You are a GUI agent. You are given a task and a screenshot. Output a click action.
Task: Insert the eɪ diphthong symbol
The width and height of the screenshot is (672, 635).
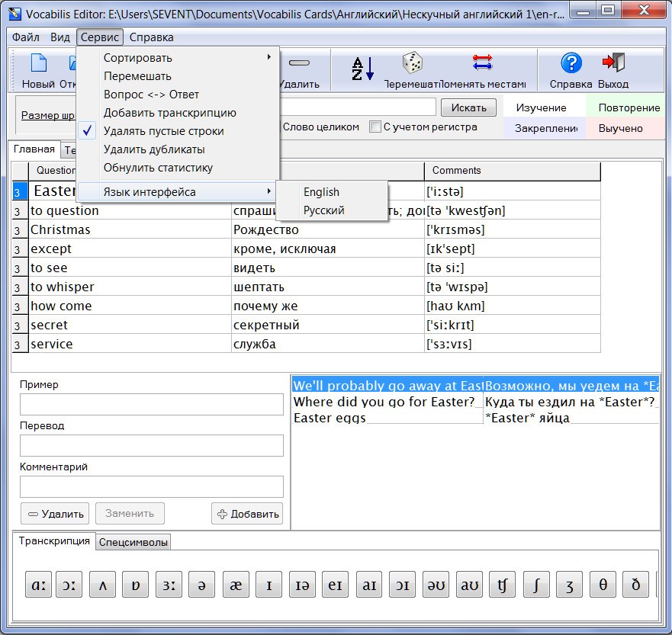tap(335, 585)
